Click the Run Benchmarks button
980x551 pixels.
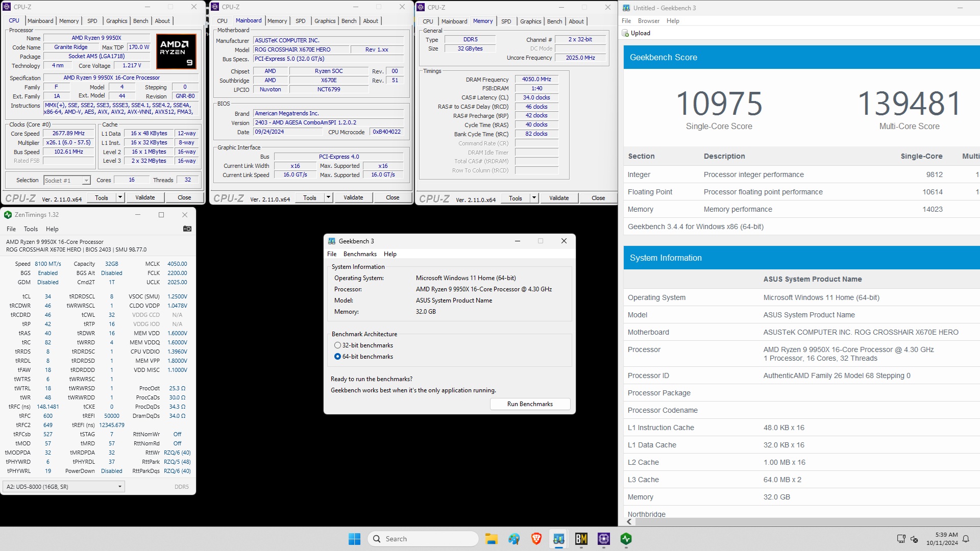[x=530, y=404]
